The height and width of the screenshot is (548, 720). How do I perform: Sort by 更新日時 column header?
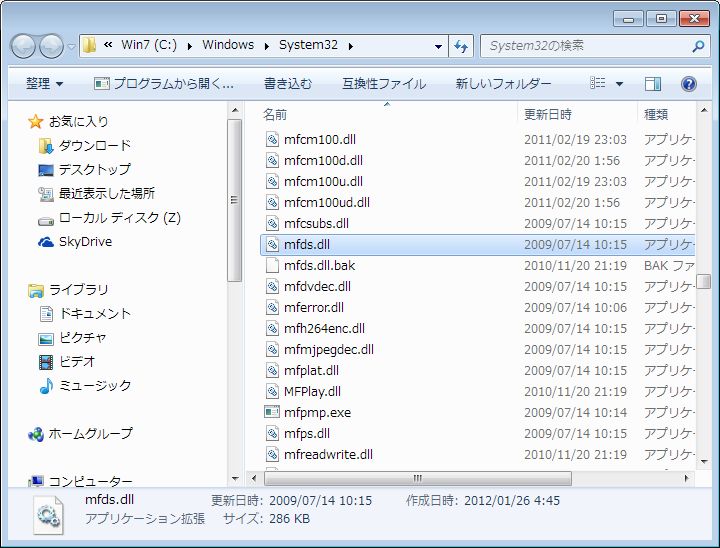tap(548, 115)
